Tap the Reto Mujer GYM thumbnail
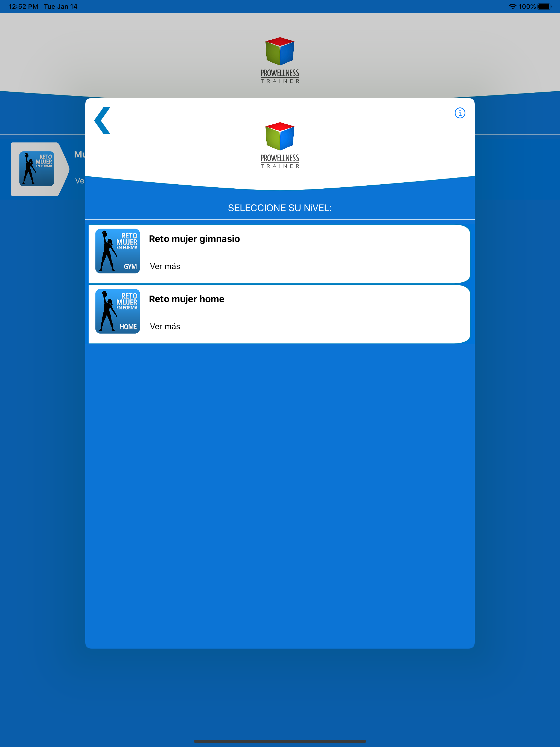This screenshot has width=560, height=747. tap(118, 251)
